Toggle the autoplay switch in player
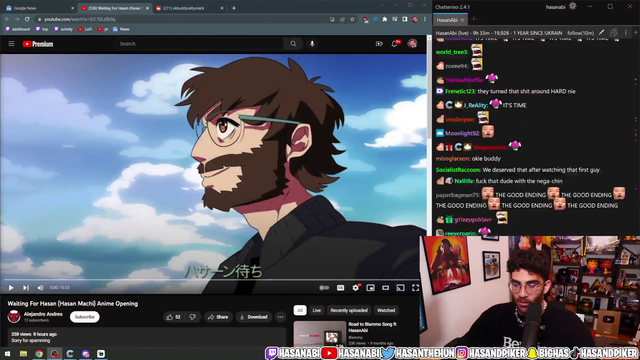The width and height of the screenshot is (640, 360). click(324, 288)
